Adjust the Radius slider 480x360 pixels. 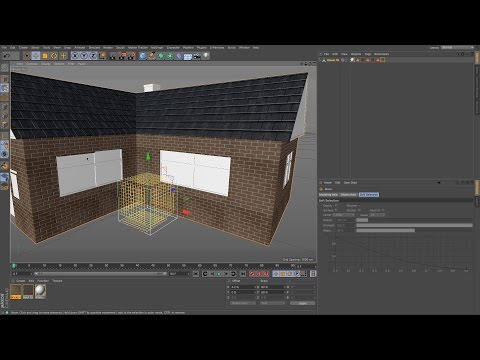414,220
